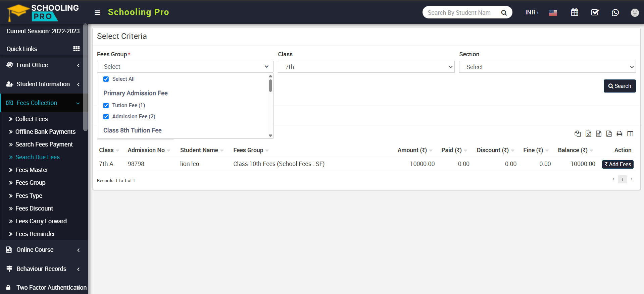Open Search Fees Payment menu item

click(44, 144)
